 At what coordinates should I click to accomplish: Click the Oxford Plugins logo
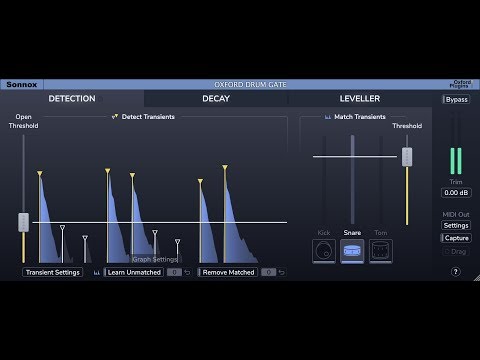click(460, 84)
